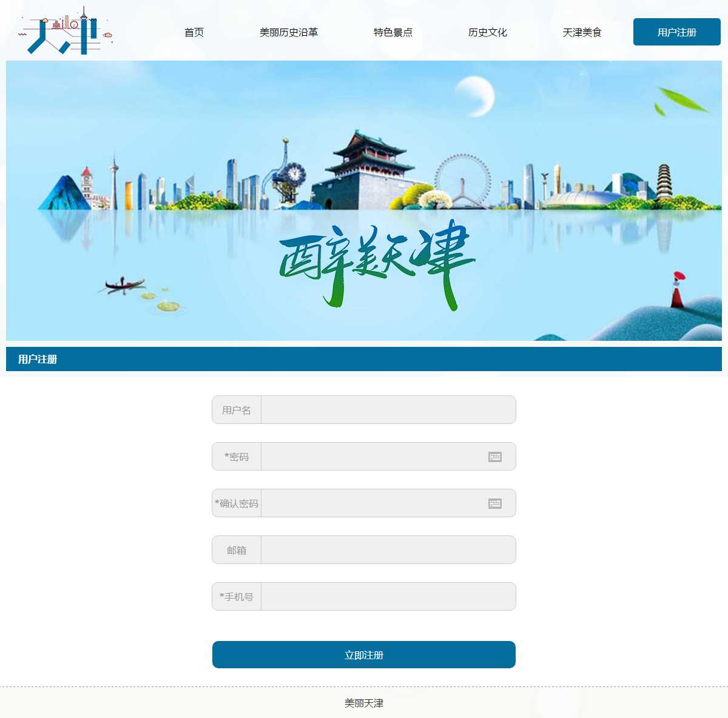This screenshot has height=718, width=728.
Task: Click the 立即注册 submit button
Action: click(364, 655)
